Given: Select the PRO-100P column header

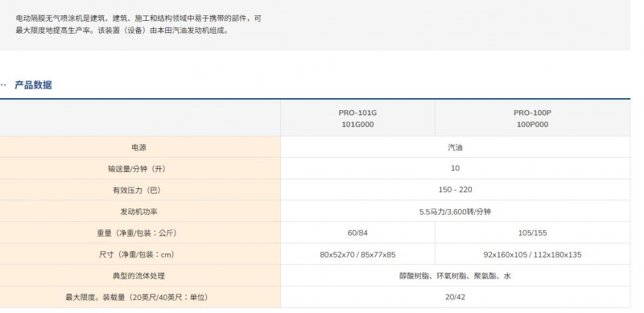Looking at the screenshot, I should point(532,118).
